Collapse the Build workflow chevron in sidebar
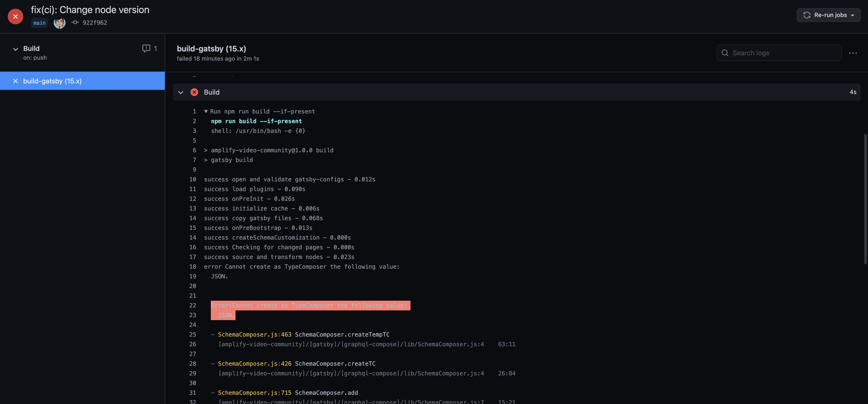The height and width of the screenshot is (404, 868). [16, 49]
